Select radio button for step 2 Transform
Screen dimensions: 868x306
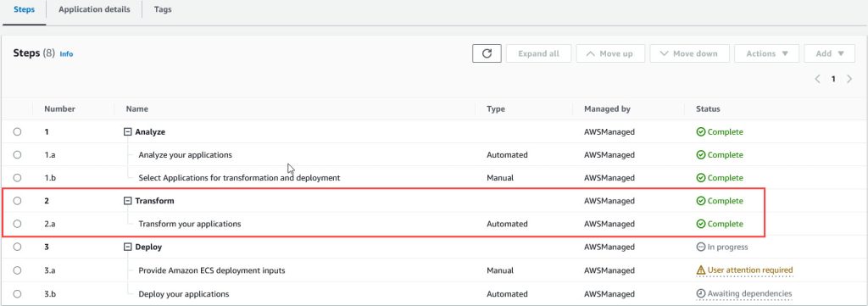click(x=17, y=201)
